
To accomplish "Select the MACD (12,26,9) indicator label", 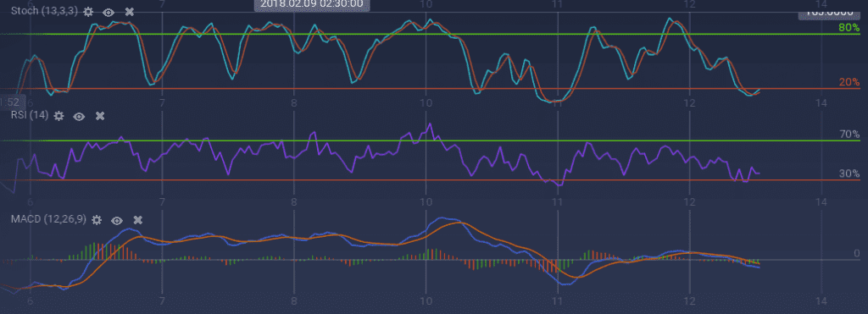I will [x=48, y=219].
